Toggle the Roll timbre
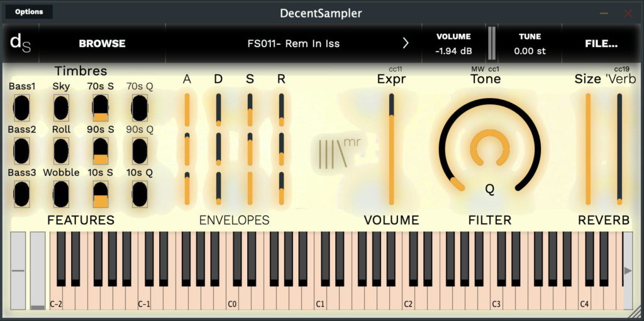The image size is (644, 321). click(61, 151)
